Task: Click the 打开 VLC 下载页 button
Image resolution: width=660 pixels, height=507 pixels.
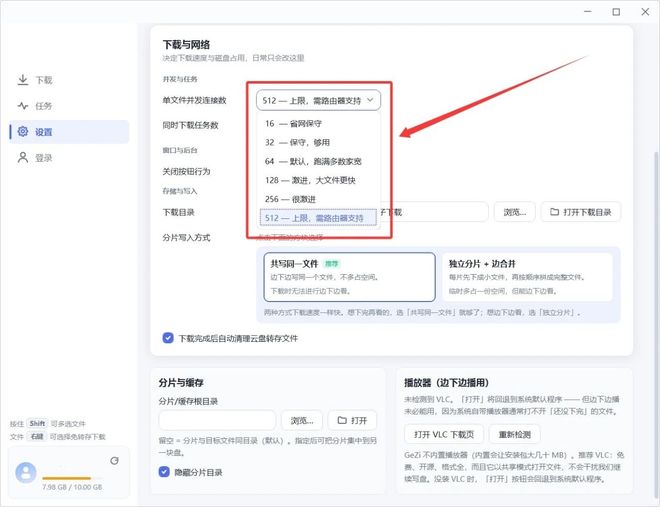Action: [x=444, y=435]
